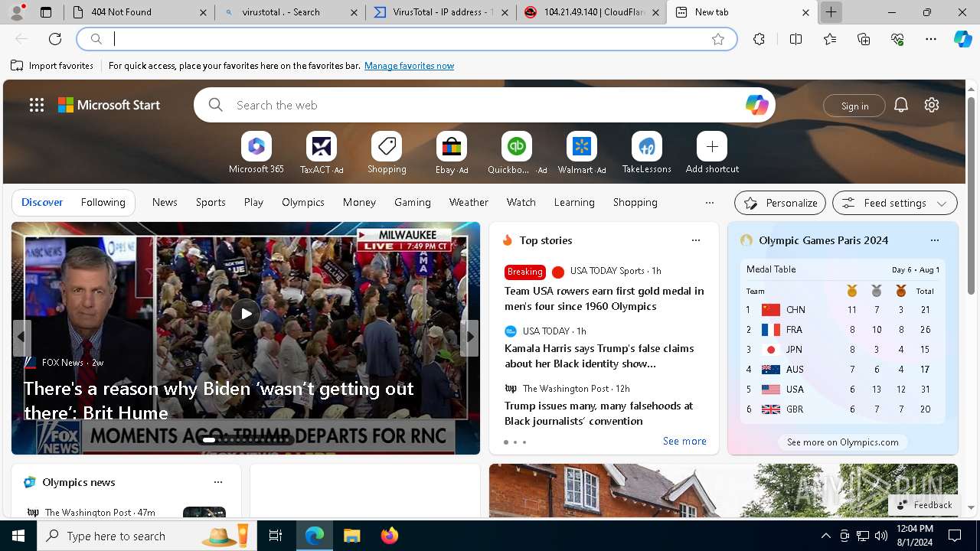Expand more feed categories ellipsis
Image resolution: width=980 pixels, height=551 pixels.
click(x=710, y=203)
